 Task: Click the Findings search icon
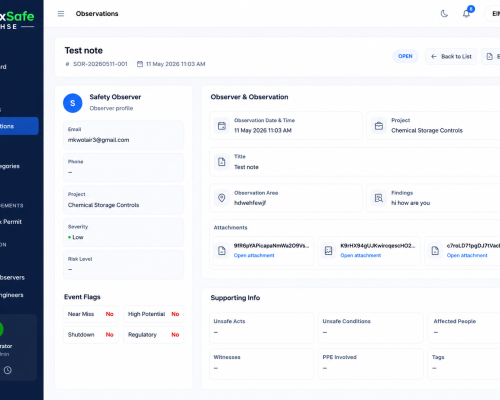click(x=379, y=198)
